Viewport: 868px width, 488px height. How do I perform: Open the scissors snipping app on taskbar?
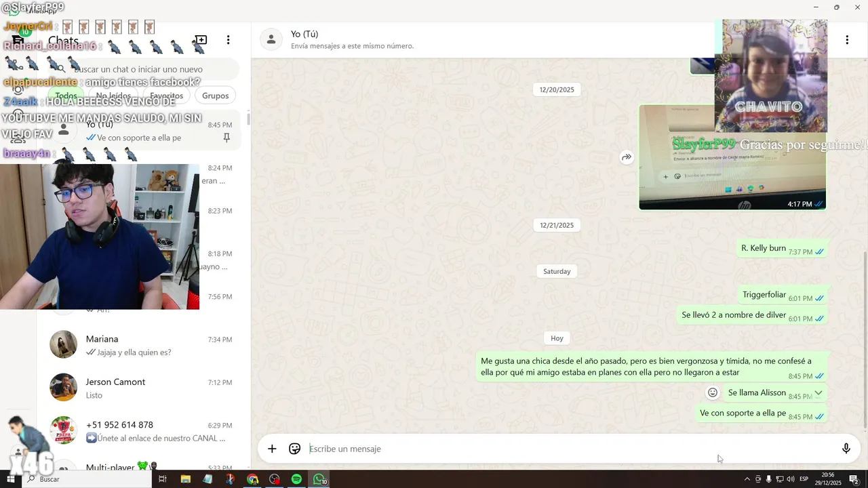(x=230, y=479)
